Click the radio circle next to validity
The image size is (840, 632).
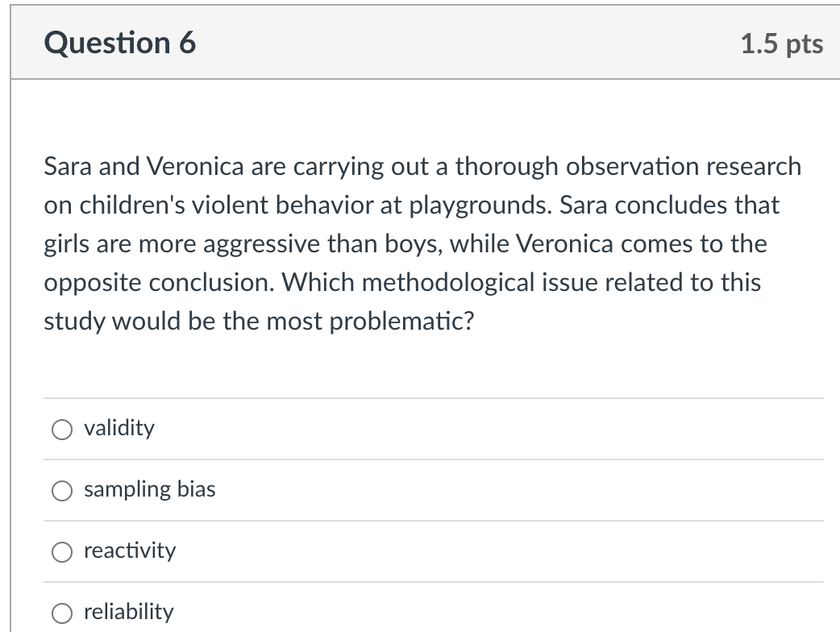tap(61, 429)
